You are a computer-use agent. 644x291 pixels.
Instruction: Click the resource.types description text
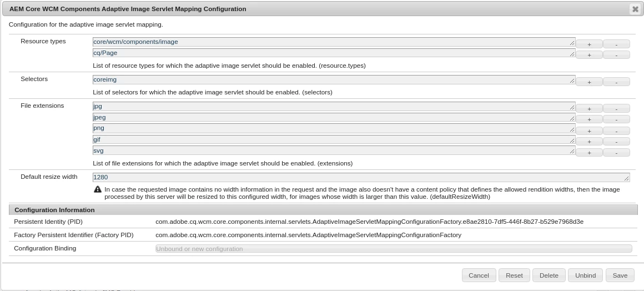229,66
